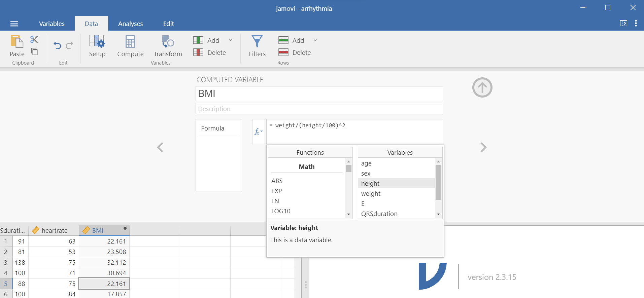
Task: Click the Paste clipboard icon
Action: point(17,42)
